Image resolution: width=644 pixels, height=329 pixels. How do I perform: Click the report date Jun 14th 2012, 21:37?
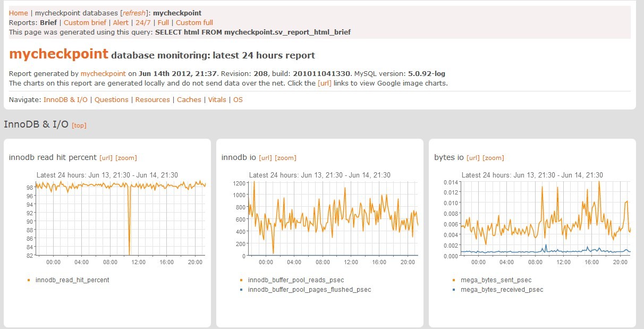pyautogui.click(x=178, y=73)
